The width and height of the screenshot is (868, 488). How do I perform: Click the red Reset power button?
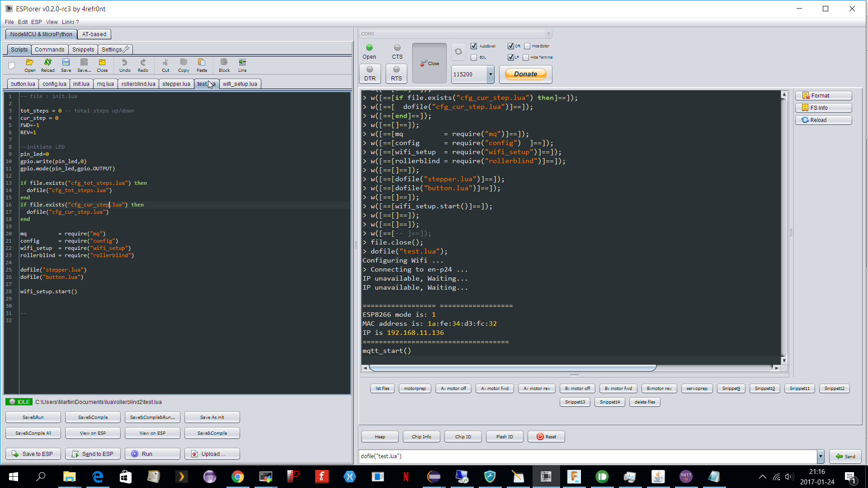(546, 436)
